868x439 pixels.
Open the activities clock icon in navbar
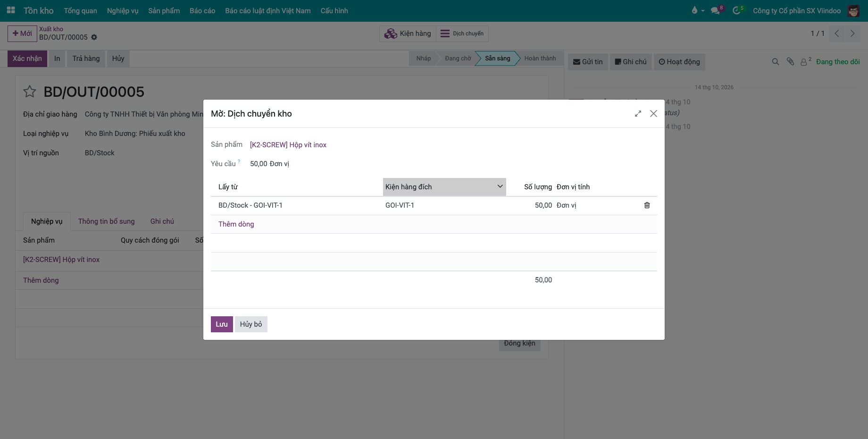pos(737,10)
